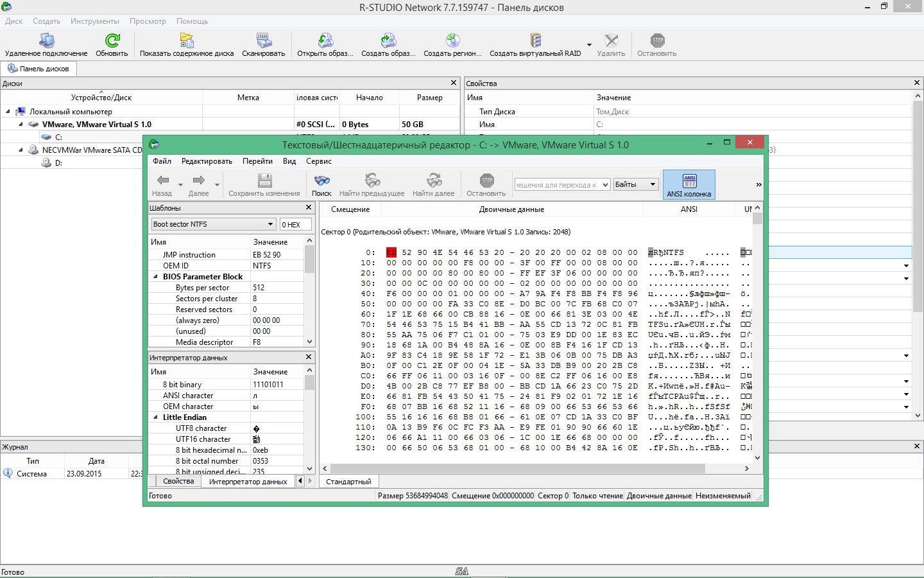This screenshot has height=578, width=924.
Task: Open Показать содержимое диска toolbar icon
Action: point(187,41)
